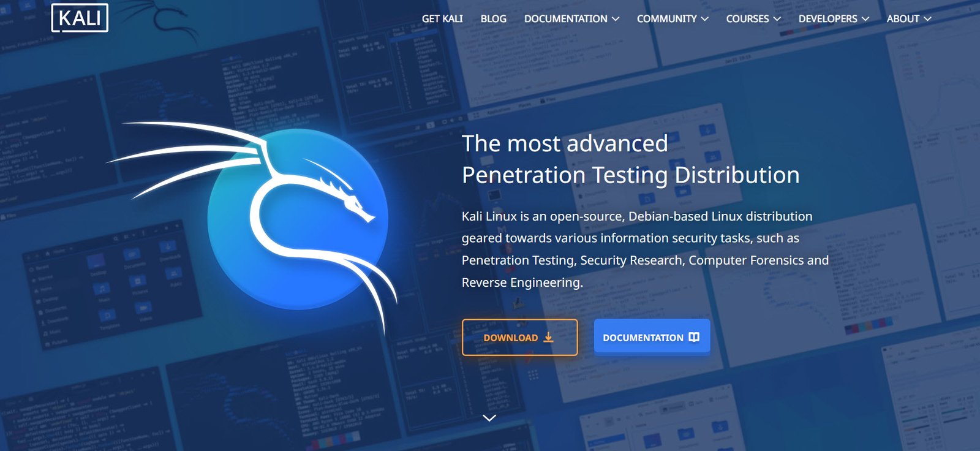
Task: Expand the COURSES menu chevron
Action: click(777, 19)
